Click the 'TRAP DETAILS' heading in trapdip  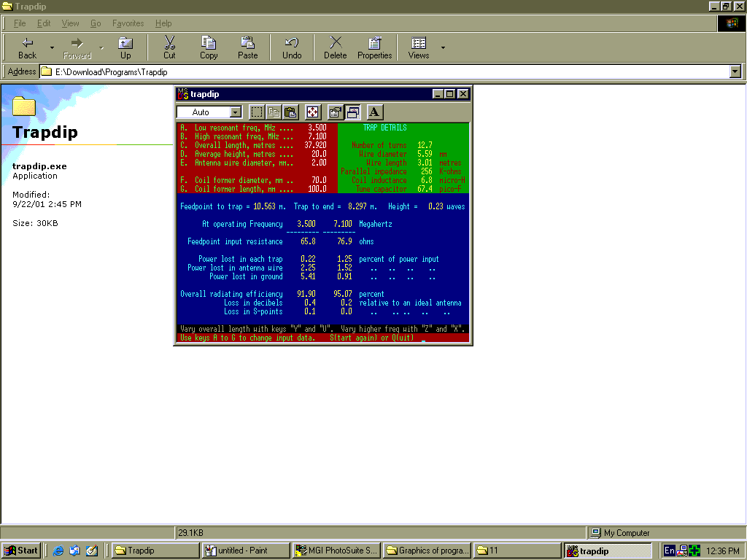[x=385, y=128]
